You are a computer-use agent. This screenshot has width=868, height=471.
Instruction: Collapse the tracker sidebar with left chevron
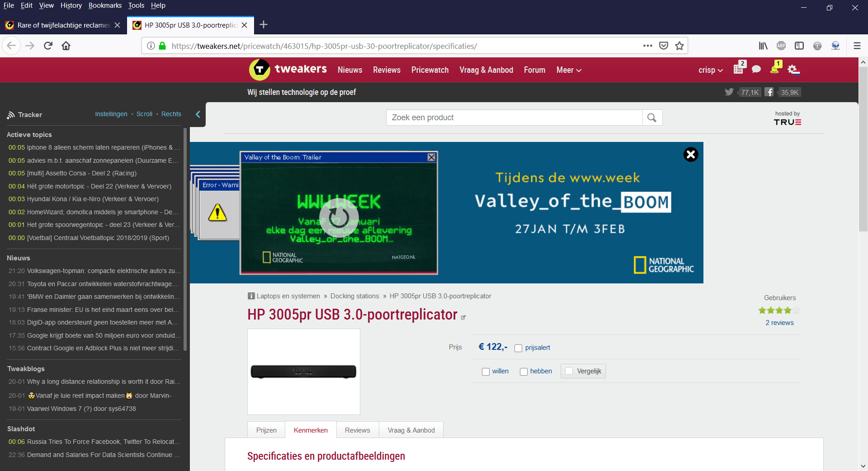(x=198, y=114)
